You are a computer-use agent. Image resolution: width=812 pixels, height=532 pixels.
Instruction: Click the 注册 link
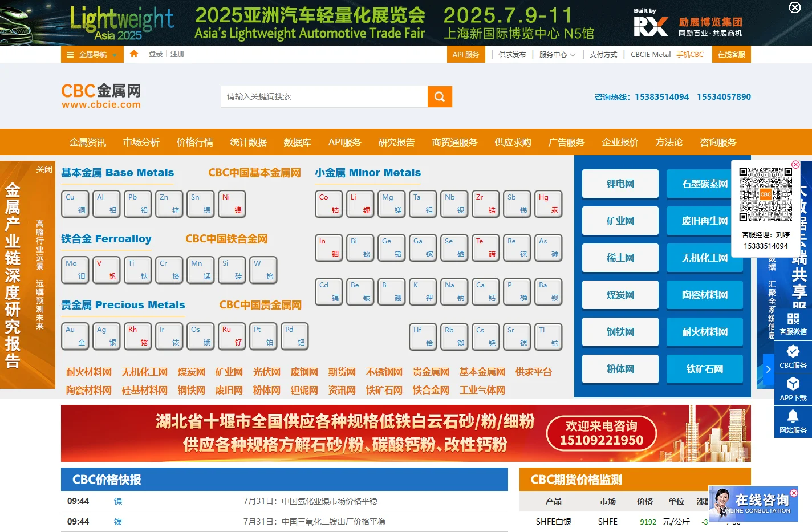[x=177, y=54]
